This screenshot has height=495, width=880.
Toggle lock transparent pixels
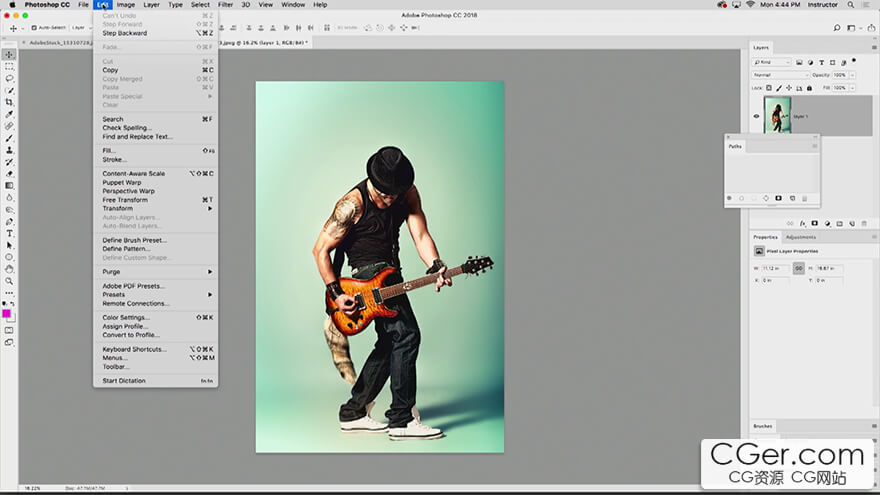click(769, 88)
